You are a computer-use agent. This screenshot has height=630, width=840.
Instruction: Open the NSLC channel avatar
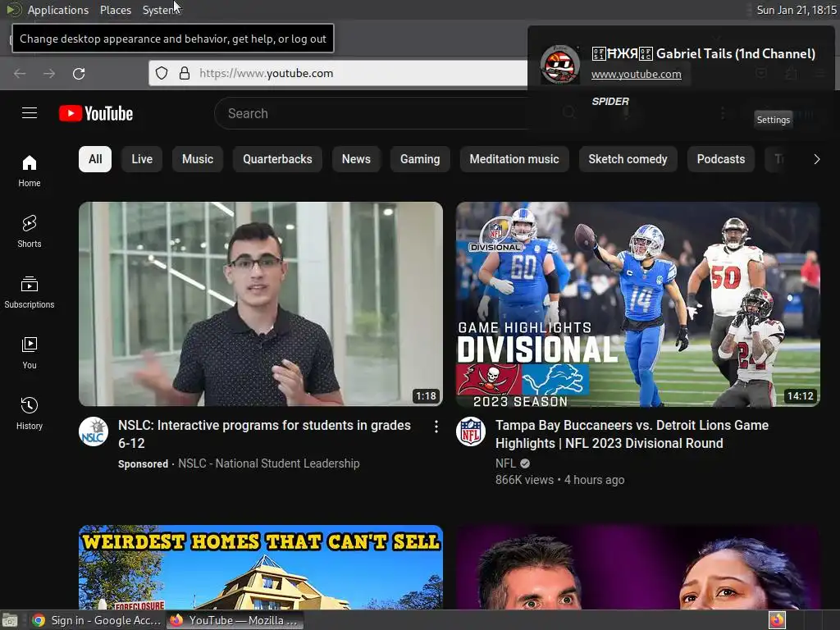click(94, 431)
